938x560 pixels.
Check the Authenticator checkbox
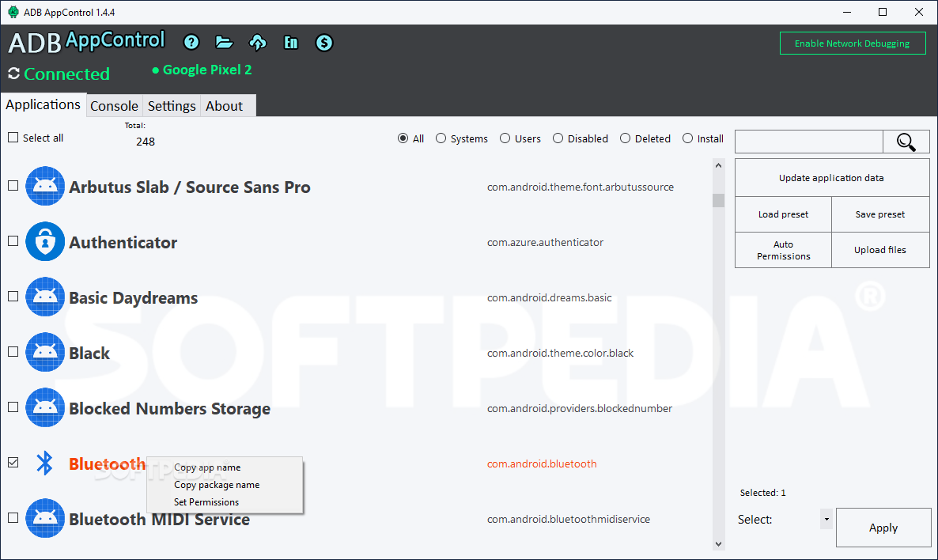(x=13, y=241)
